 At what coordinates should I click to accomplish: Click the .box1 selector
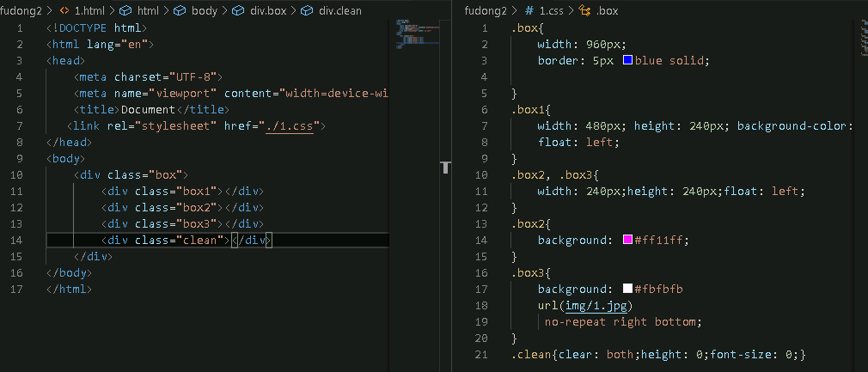point(529,110)
